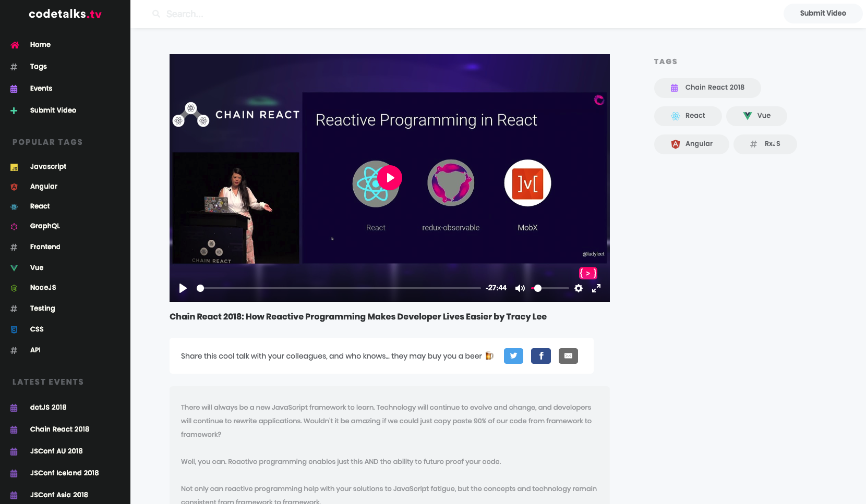Viewport: 866px width, 504px height.
Task: Open the Javascript popular tag
Action: [48, 167]
